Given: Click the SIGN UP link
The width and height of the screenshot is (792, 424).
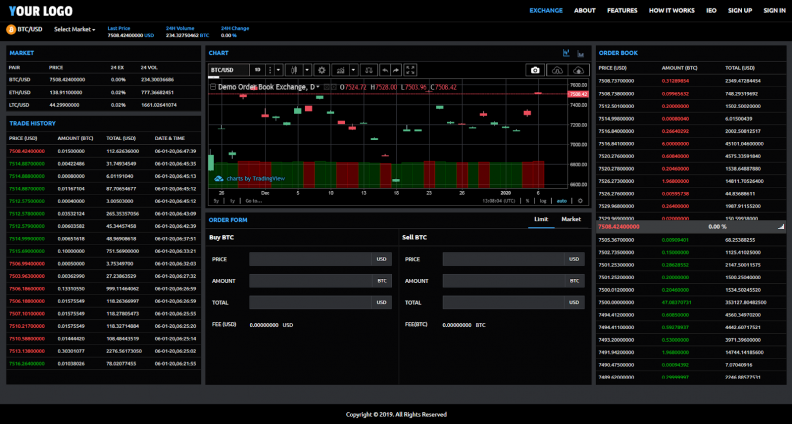Looking at the screenshot, I should coord(740,10).
